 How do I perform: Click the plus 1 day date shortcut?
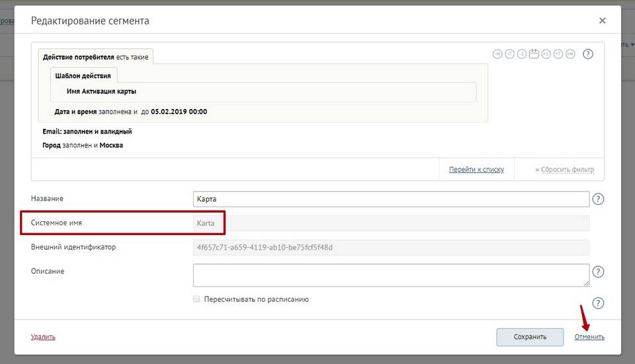coord(546,54)
